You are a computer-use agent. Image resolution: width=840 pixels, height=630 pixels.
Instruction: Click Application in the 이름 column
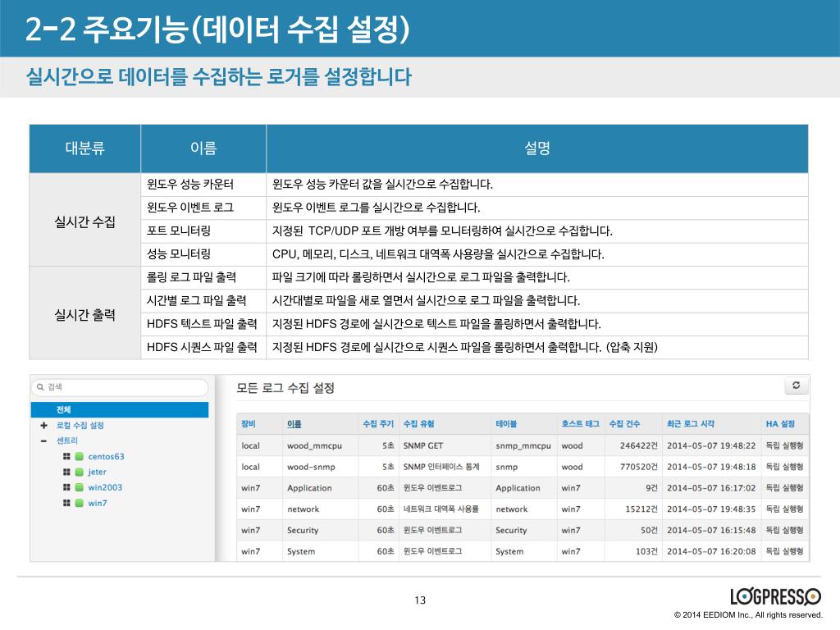pos(309,488)
